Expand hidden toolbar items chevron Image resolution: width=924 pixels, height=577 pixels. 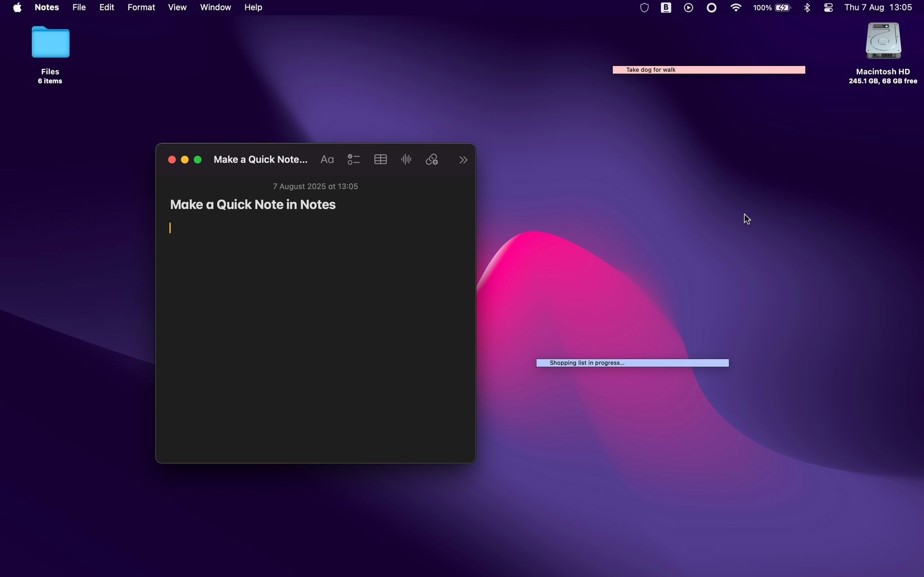463,160
